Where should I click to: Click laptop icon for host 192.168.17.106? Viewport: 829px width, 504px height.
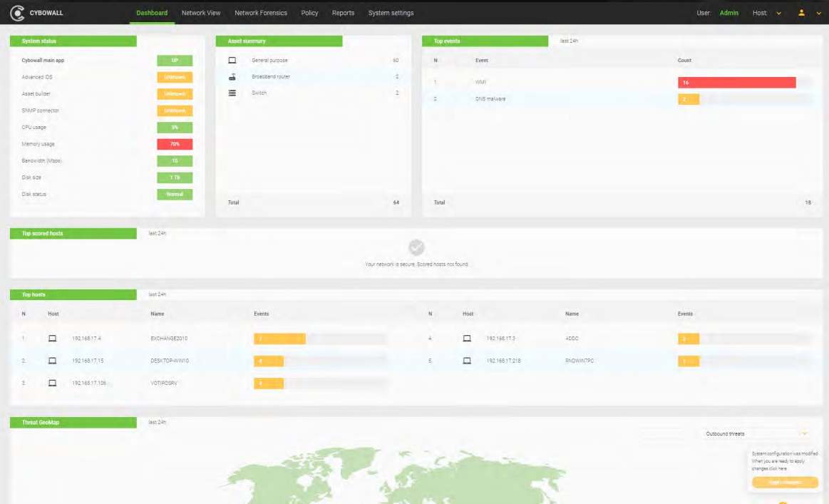coord(52,383)
